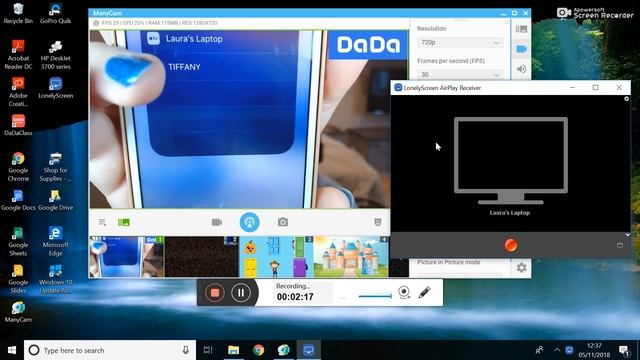Viewport: 640px width, 360px height.
Task: Open Windows 10 Update Assistant shortcut
Action: [x=56, y=279]
